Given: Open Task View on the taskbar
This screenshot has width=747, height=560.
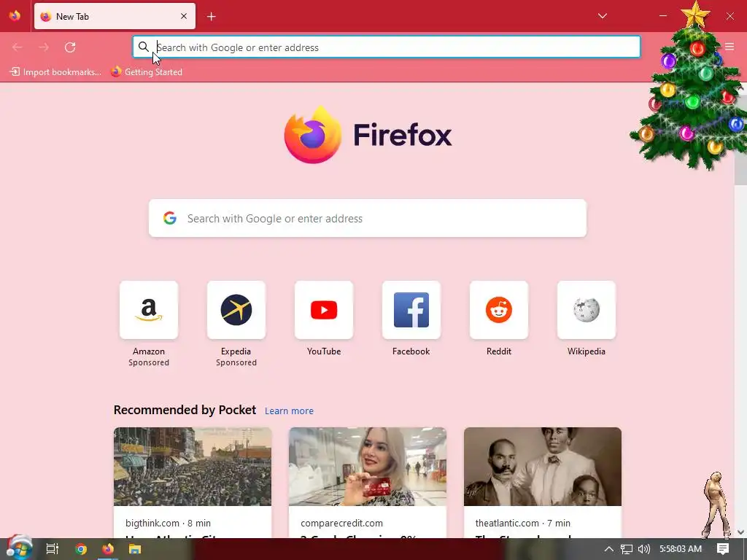Looking at the screenshot, I should pos(53,549).
